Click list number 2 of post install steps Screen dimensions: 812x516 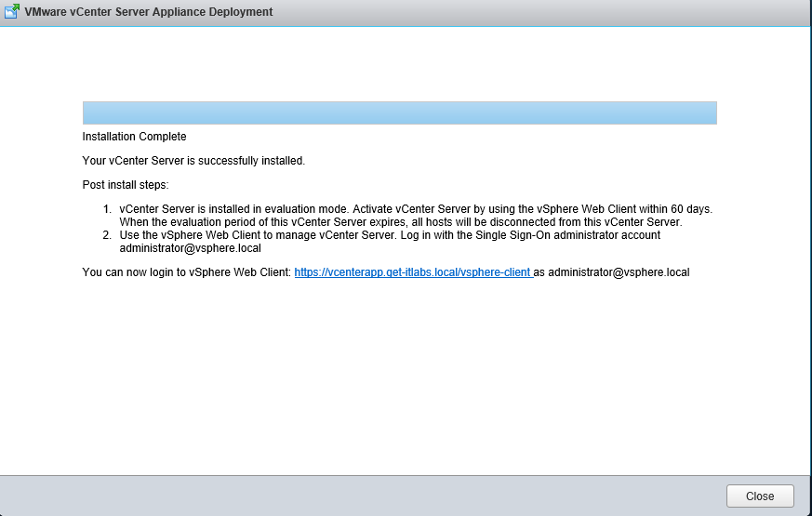coord(107,235)
